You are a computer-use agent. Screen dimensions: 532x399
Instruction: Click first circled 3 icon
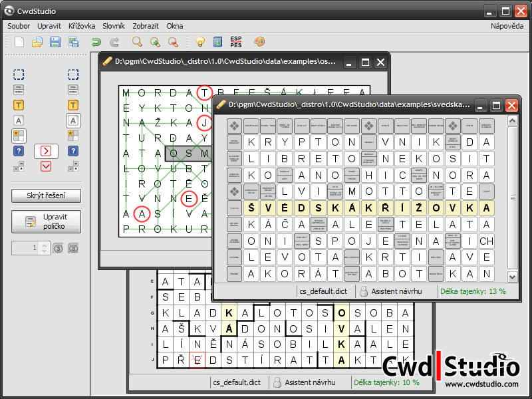click(58, 248)
